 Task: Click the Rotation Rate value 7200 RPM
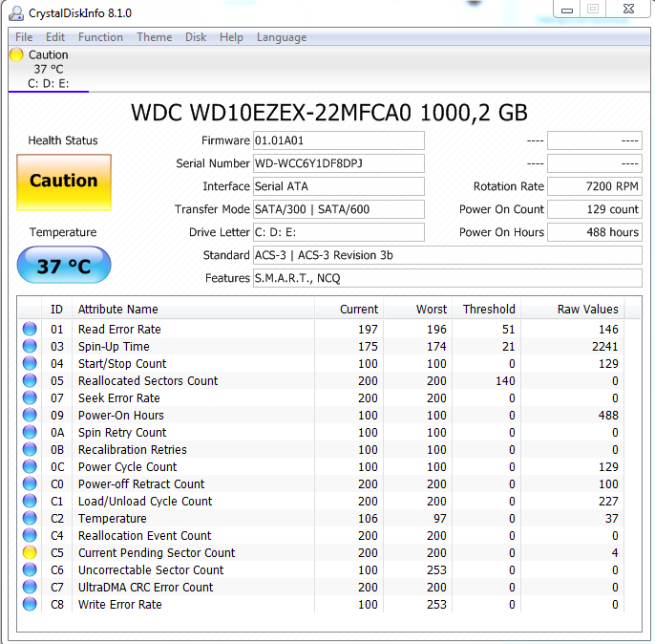(595, 186)
